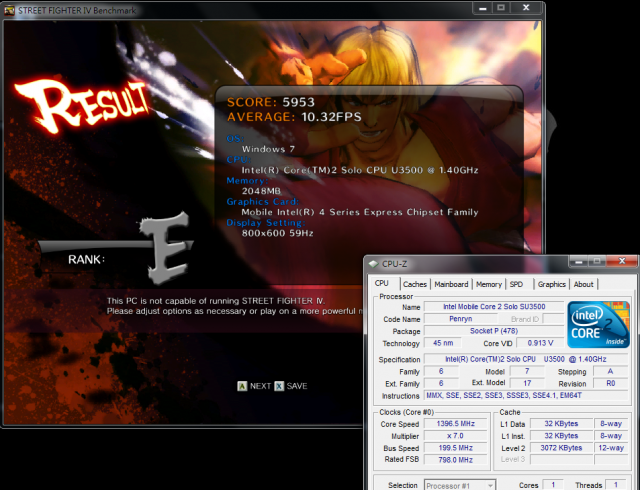Click the Technology value 45 nm
The height and width of the screenshot is (490, 640).
443,343
